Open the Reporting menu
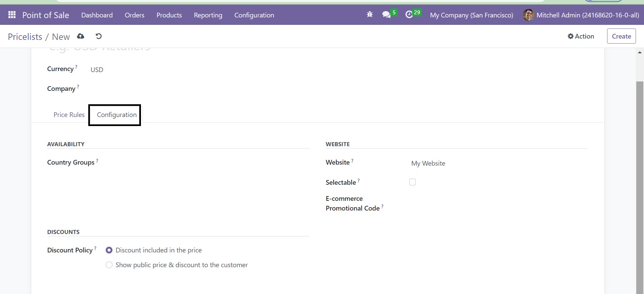Screen dimensions: 644x294 [208, 15]
